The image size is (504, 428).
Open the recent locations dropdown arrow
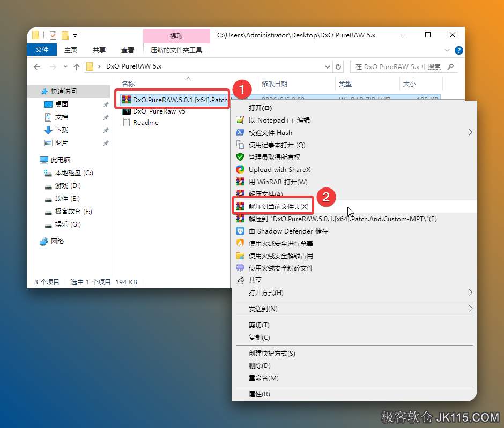65,67
